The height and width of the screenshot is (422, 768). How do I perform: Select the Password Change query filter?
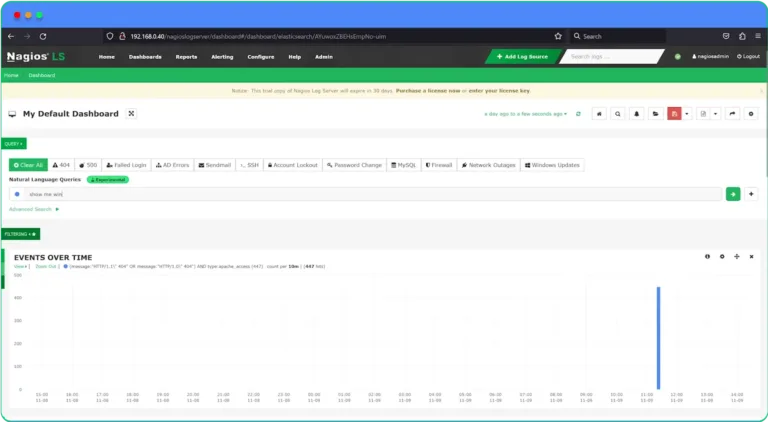[354, 165]
